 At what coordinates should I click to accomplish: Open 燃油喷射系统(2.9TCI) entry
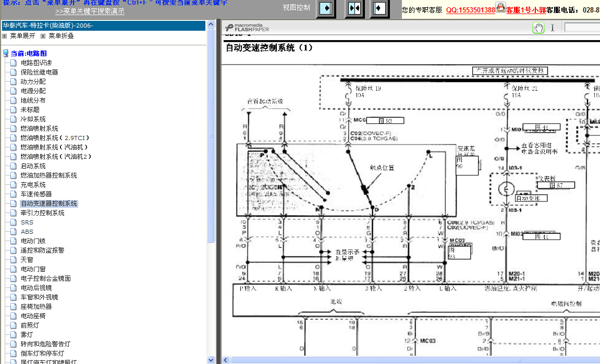[55, 137]
